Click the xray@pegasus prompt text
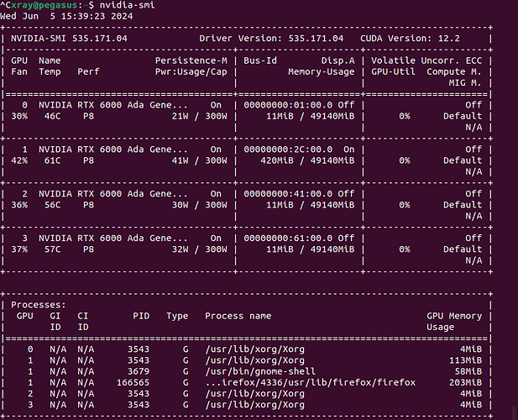Image resolution: width=518 pixels, height=420 pixels. click(44, 5)
